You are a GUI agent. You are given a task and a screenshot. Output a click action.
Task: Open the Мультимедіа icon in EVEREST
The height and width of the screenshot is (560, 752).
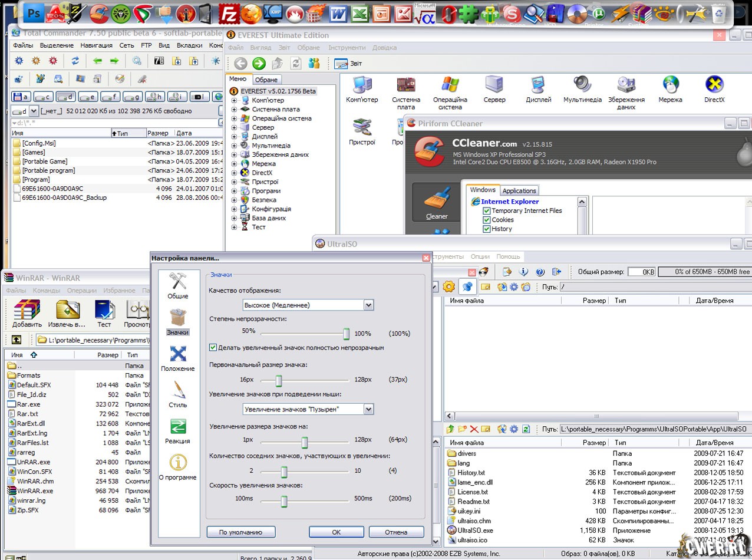(x=582, y=85)
